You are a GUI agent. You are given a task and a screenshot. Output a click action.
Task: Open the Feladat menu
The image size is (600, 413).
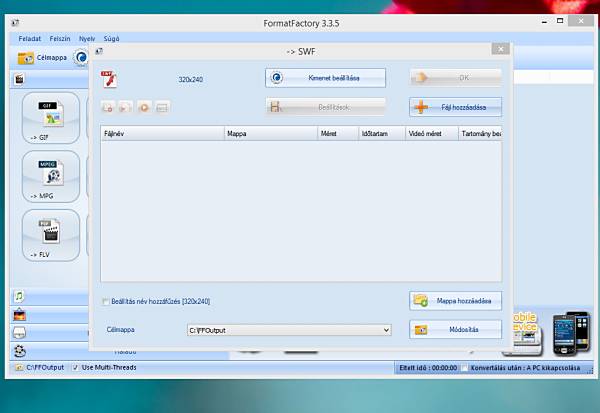(x=29, y=39)
